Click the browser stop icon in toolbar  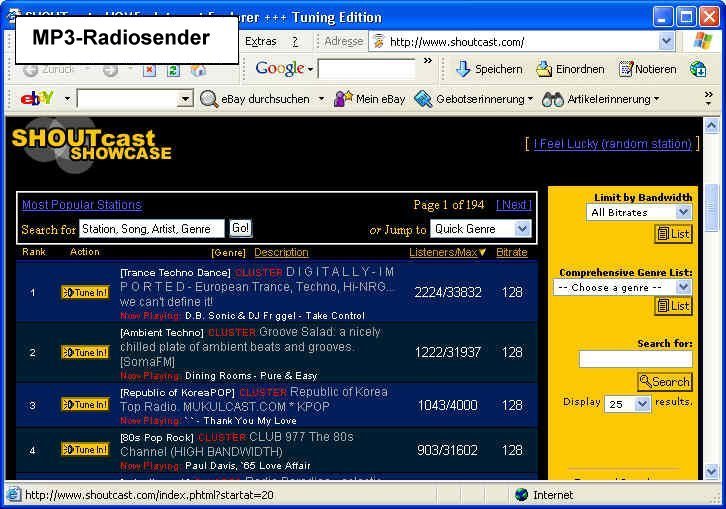pyautogui.click(x=149, y=70)
